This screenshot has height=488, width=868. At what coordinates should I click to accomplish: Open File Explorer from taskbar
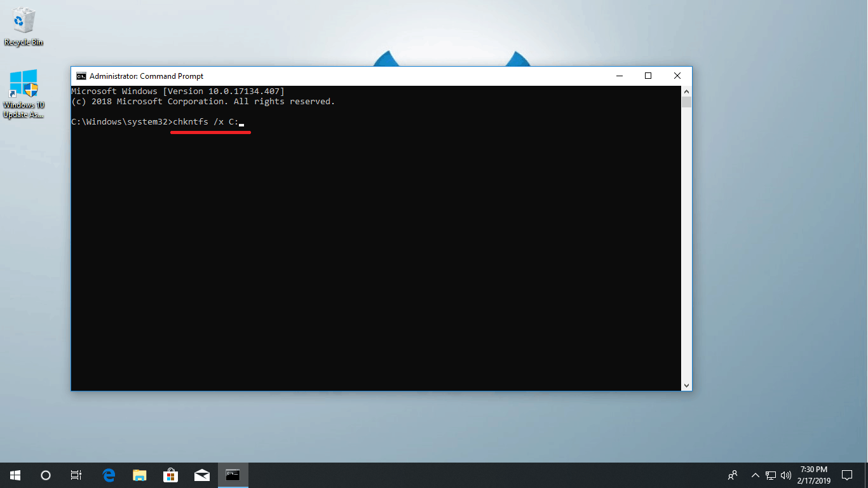[140, 475]
